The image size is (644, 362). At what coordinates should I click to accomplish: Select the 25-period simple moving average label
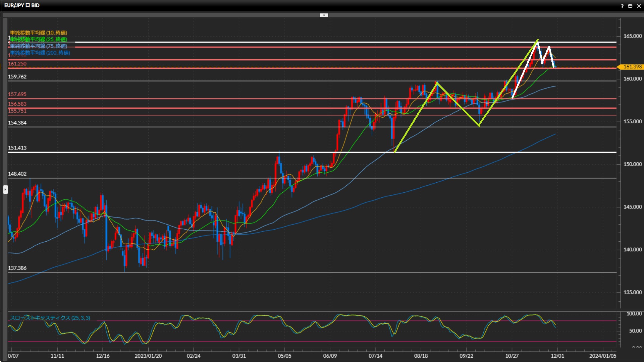point(38,39)
